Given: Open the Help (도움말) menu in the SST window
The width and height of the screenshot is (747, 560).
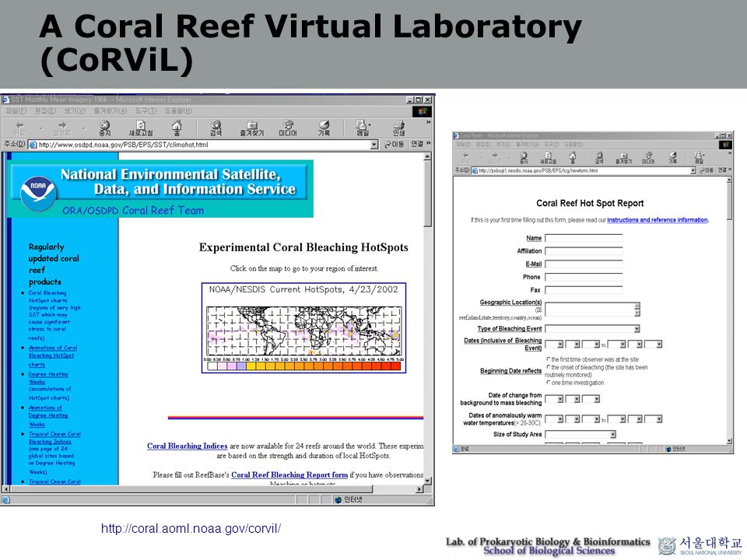Looking at the screenshot, I should click(178, 111).
